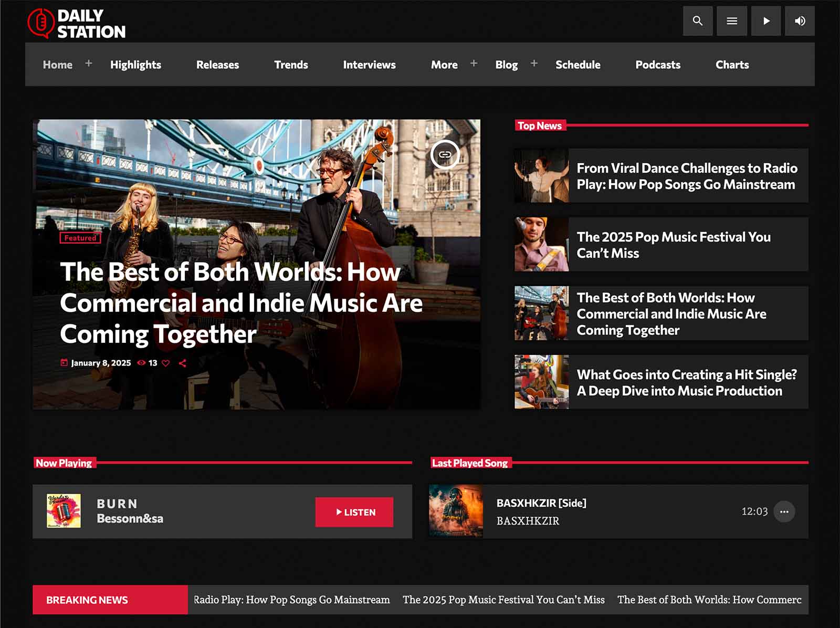Open the ellipsis options on BASXHKZIR song
840x628 pixels.
785,512
